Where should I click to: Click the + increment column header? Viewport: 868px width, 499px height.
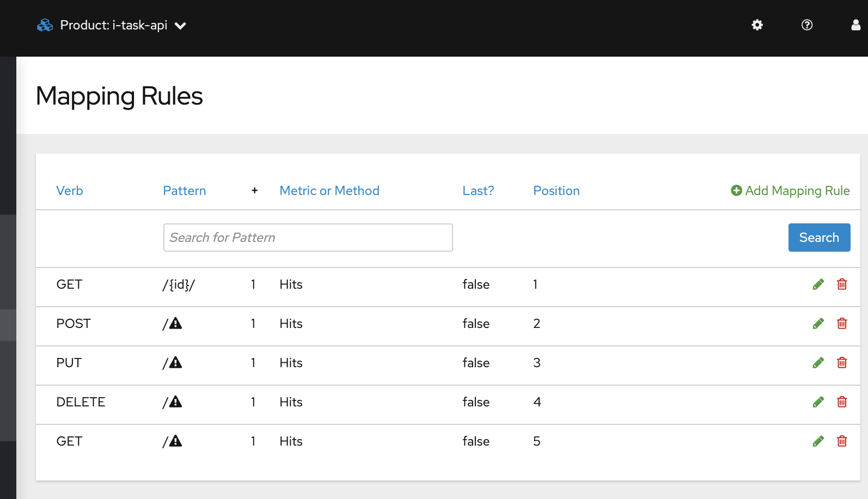coord(254,191)
